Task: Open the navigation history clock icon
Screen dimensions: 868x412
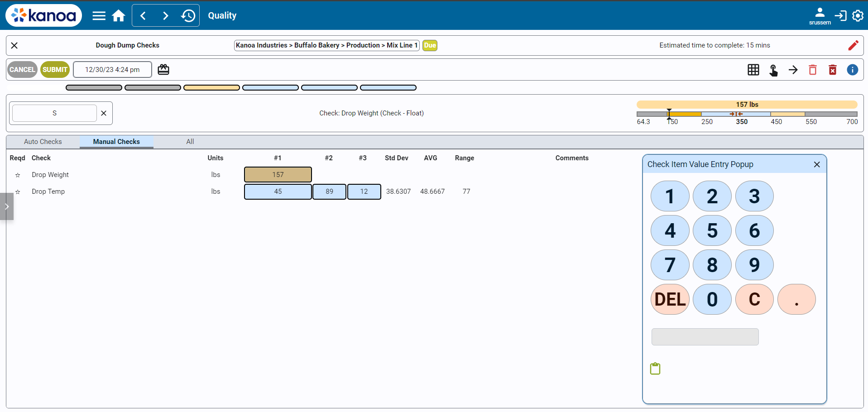Action: point(188,16)
